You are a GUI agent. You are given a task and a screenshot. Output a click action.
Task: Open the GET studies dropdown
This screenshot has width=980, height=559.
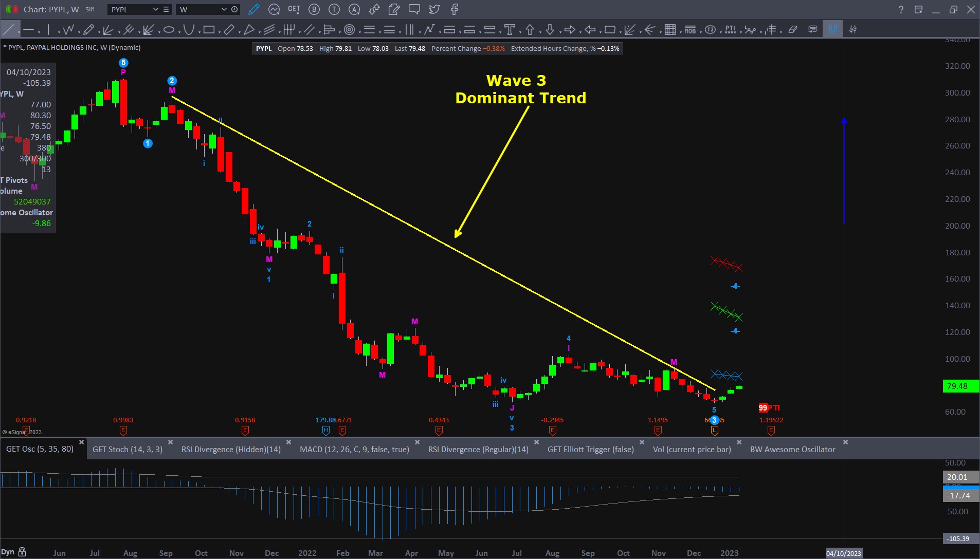(x=294, y=9)
